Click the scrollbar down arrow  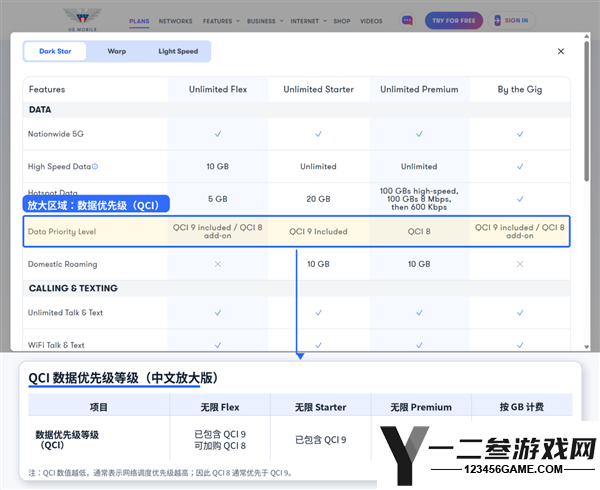[587, 347]
